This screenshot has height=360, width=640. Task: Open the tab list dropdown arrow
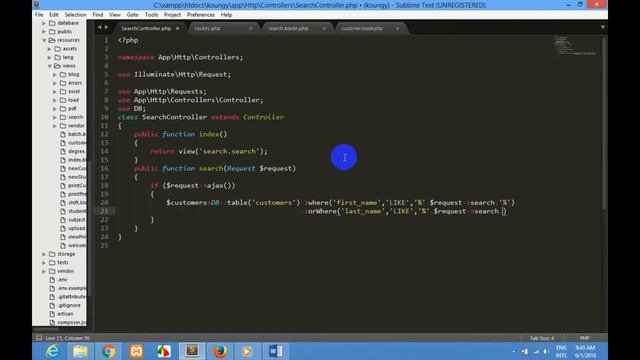[x=602, y=27]
